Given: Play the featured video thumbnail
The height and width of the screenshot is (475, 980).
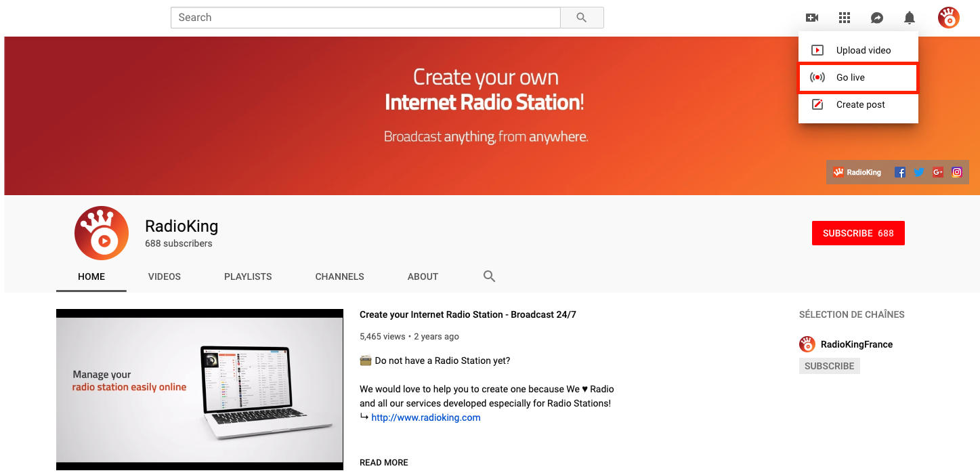Looking at the screenshot, I should coord(199,389).
